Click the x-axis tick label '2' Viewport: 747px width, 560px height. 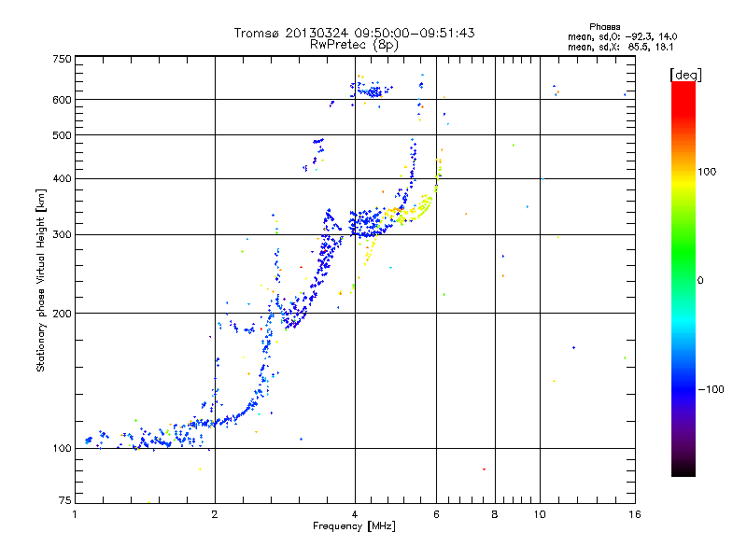[215, 515]
